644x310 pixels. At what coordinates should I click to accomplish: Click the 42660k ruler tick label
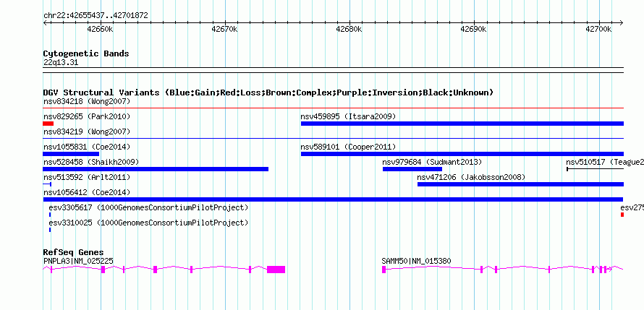point(100,29)
